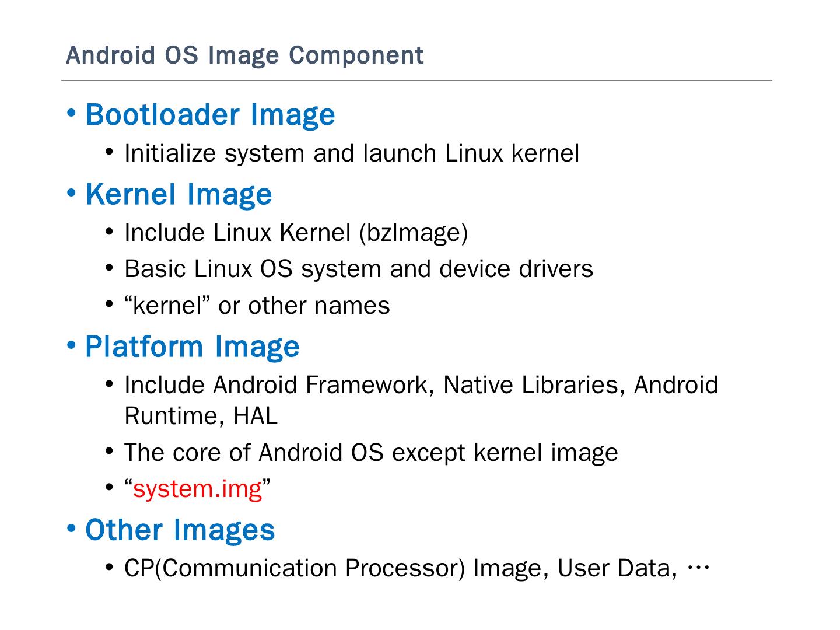Click the CP(Communication Processor) Image line
Viewport: 840px width, 630px height.
pyautogui.click(x=400, y=568)
